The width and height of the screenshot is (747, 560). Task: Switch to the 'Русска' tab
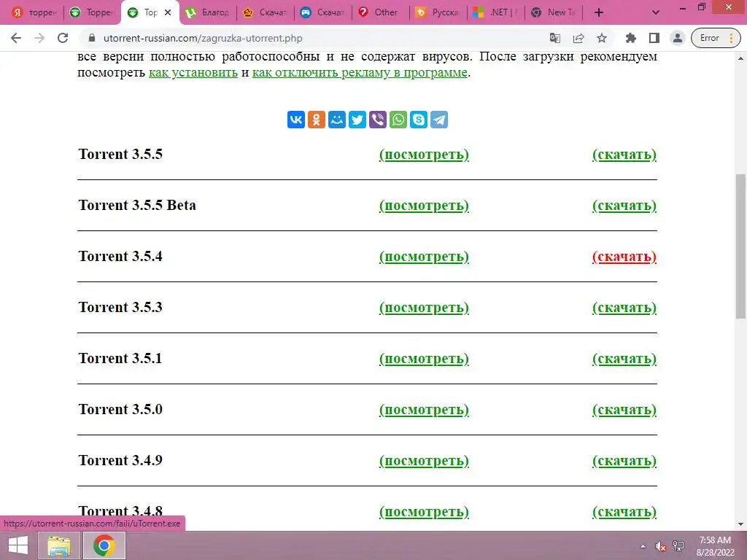click(x=438, y=12)
